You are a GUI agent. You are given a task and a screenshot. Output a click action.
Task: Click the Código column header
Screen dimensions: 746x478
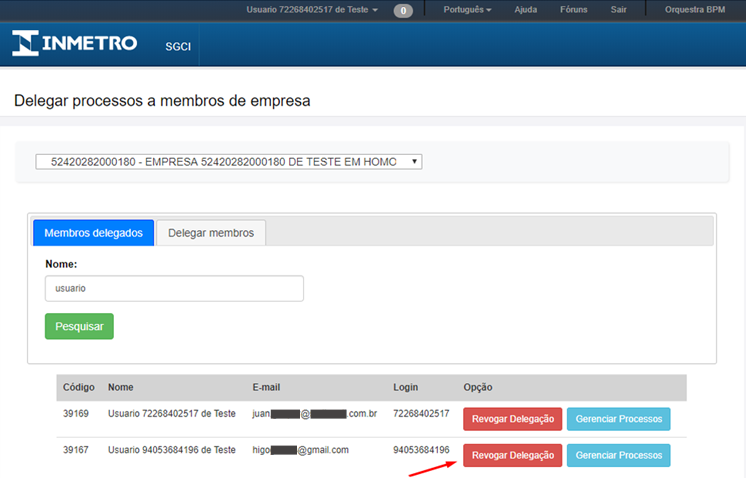coord(78,387)
